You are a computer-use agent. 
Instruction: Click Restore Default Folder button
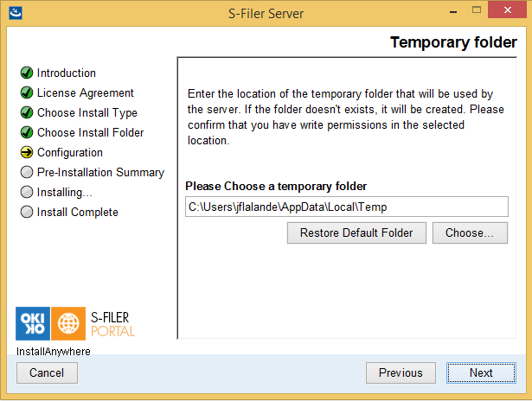click(x=356, y=232)
